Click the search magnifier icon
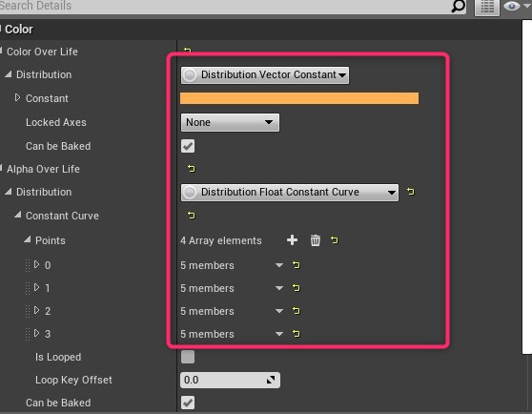The height and width of the screenshot is (414, 532). click(458, 6)
